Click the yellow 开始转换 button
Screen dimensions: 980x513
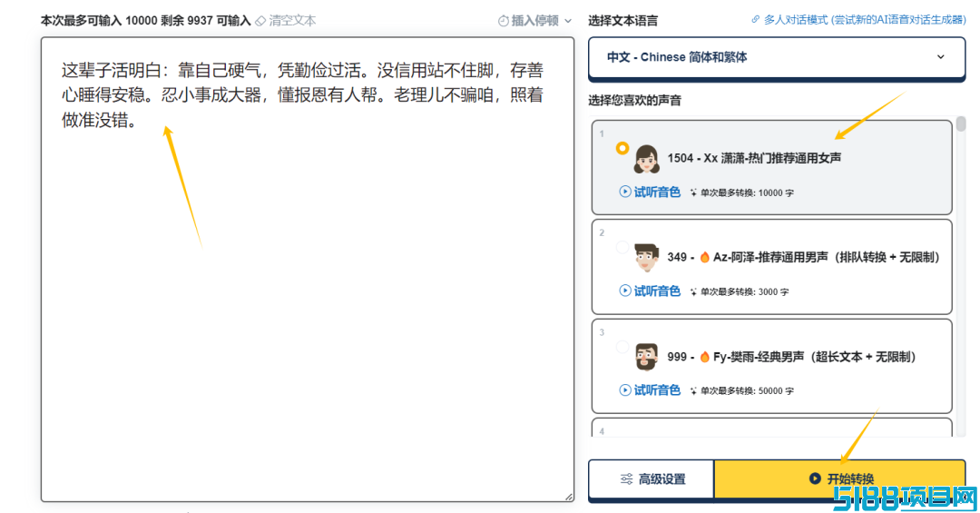pos(839,478)
